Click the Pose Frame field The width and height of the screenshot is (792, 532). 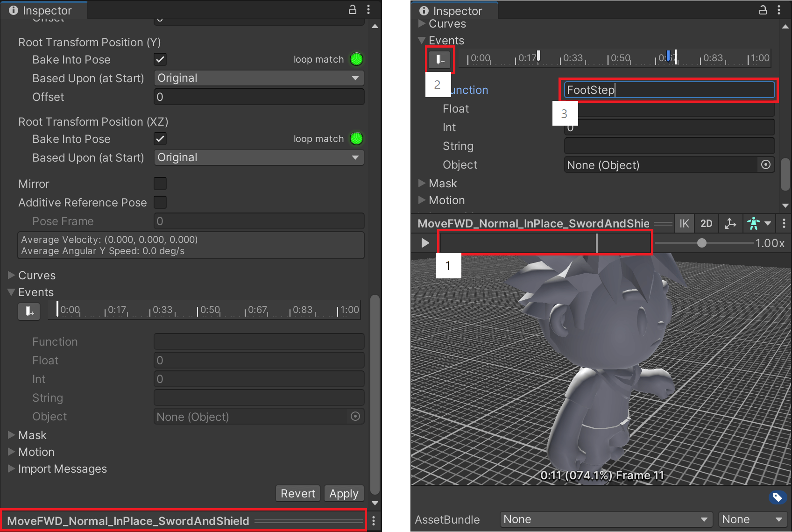click(259, 221)
